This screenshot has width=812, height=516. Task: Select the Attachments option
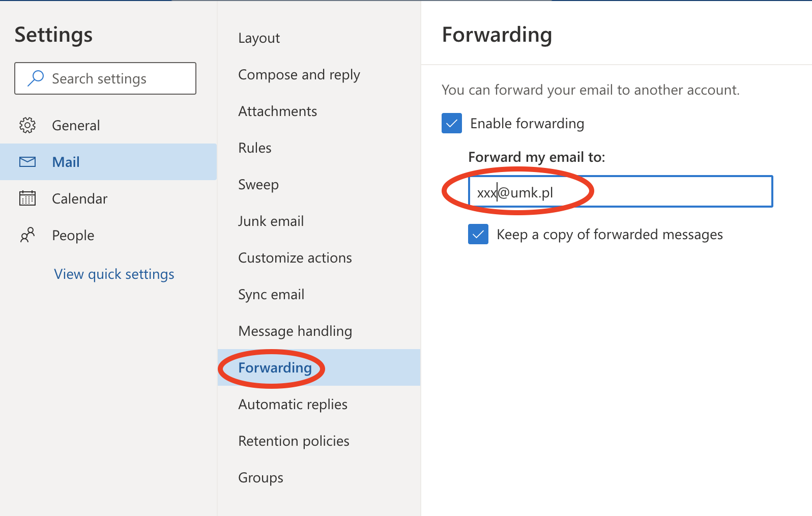click(277, 111)
